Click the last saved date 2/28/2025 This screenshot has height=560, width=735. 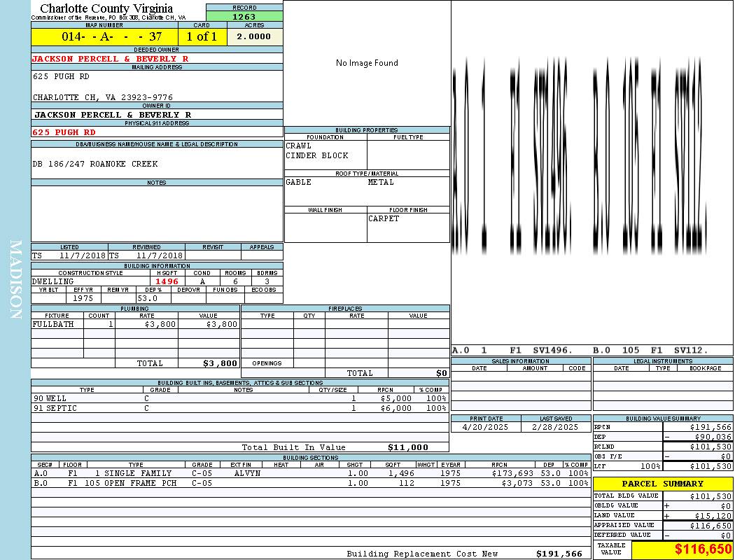(555, 428)
